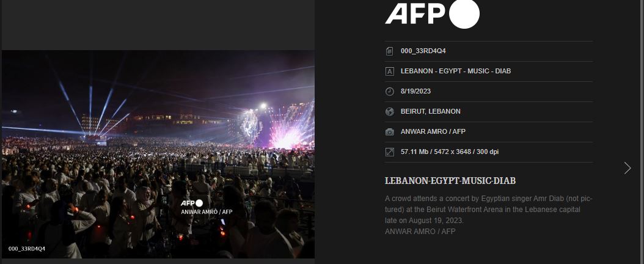Select the 000_33RD4Q4 reference number text
Screen dimensions: 644x264
click(x=423, y=51)
